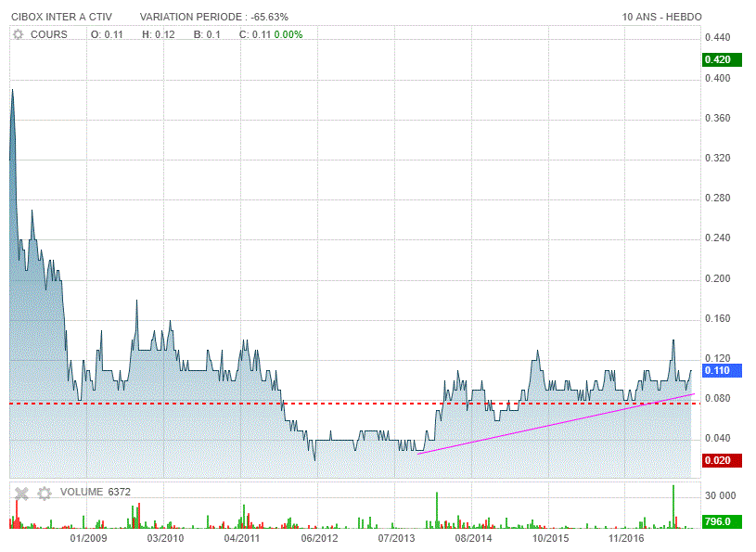Close the VOLUME indicator with X icon
This screenshot has width=756, height=552.
click(x=21, y=494)
